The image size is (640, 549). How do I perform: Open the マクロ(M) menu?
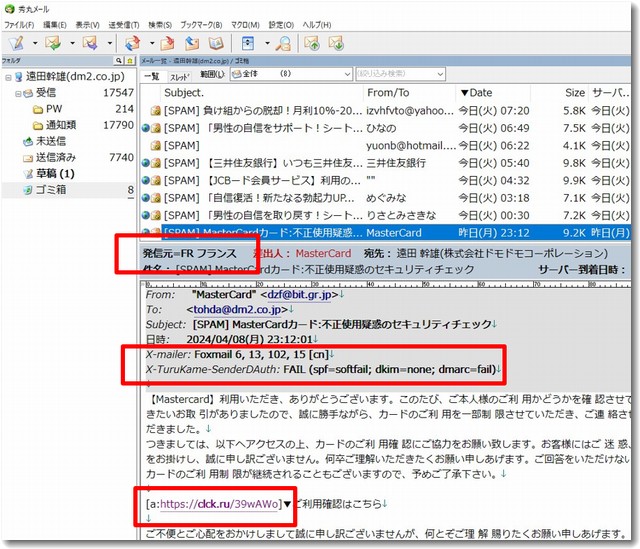click(245, 25)
